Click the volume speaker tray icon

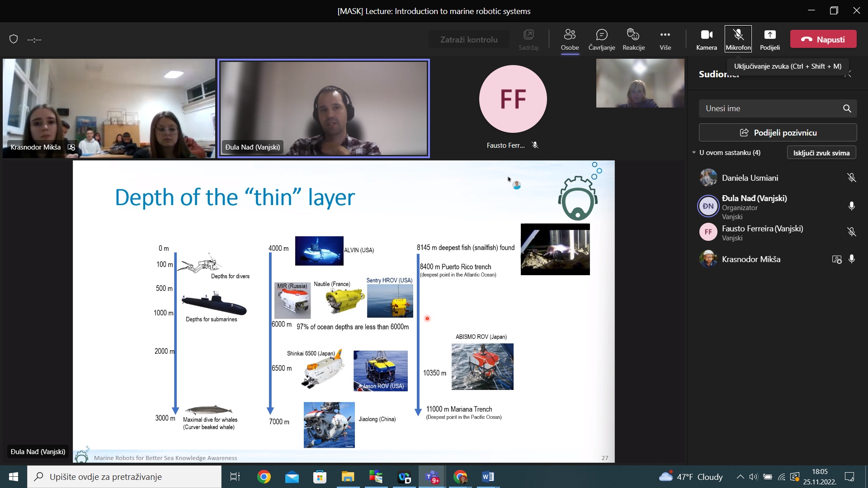point(753,477)
